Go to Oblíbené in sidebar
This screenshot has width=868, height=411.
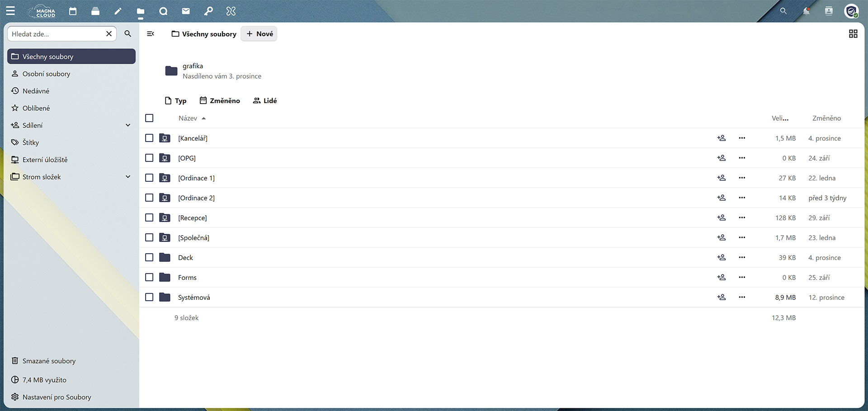[36, 108]
